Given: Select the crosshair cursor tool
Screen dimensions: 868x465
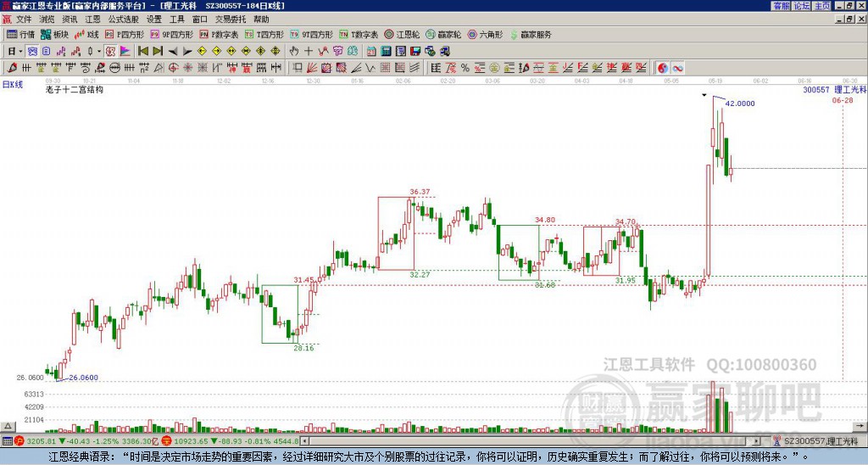Looking at the screenshot, I should point(309,52).
